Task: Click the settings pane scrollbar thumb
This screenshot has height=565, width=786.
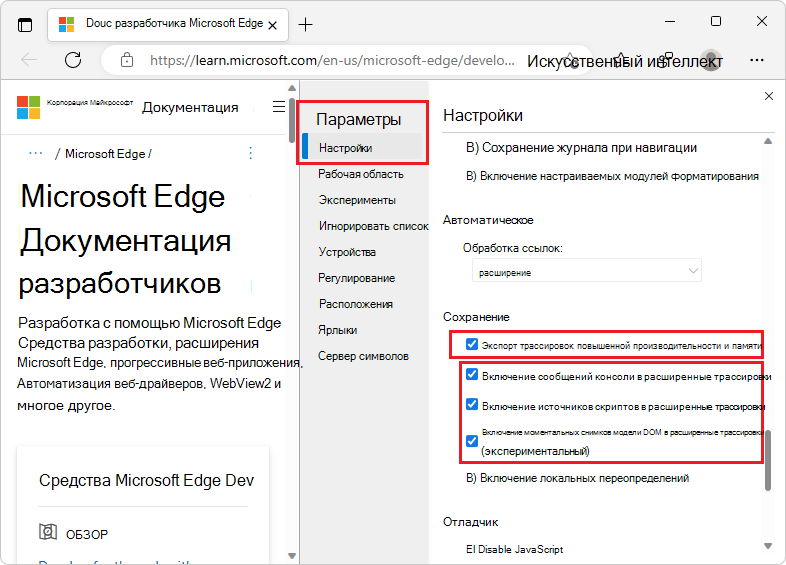Action: point(768,460)
